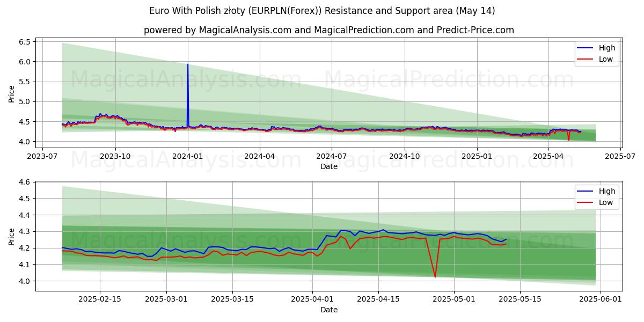
Task: Click the 2025-02-15 date tick label
Action: 100,299
